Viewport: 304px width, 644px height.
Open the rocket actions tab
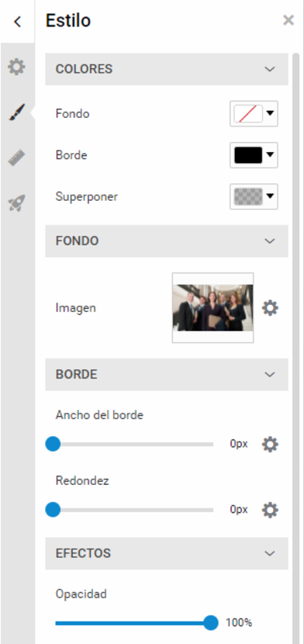[x=16, y=203]
